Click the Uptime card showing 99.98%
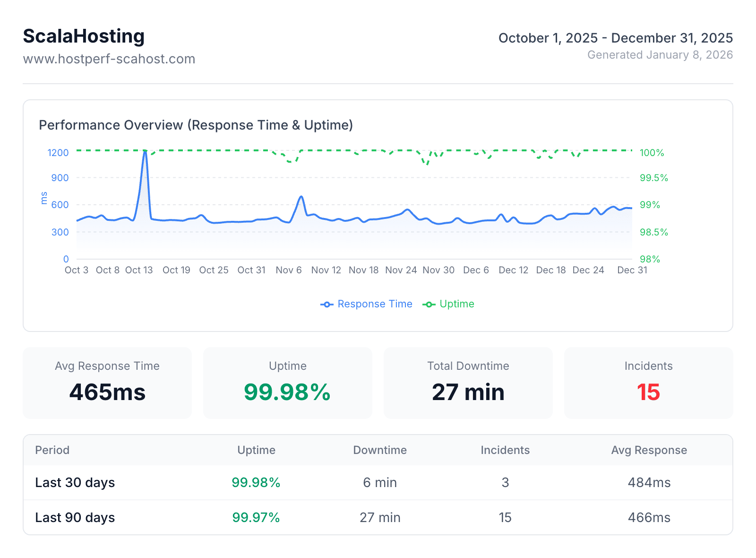Viewport: 756px width, 558px height. click(287, 383)
